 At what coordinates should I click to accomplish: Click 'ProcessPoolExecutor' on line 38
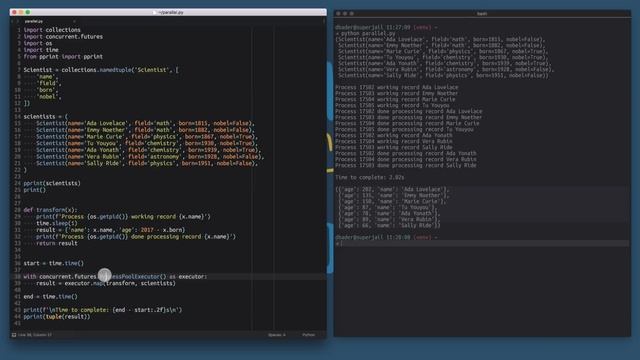pyautogui.click(x=130, y=276)
